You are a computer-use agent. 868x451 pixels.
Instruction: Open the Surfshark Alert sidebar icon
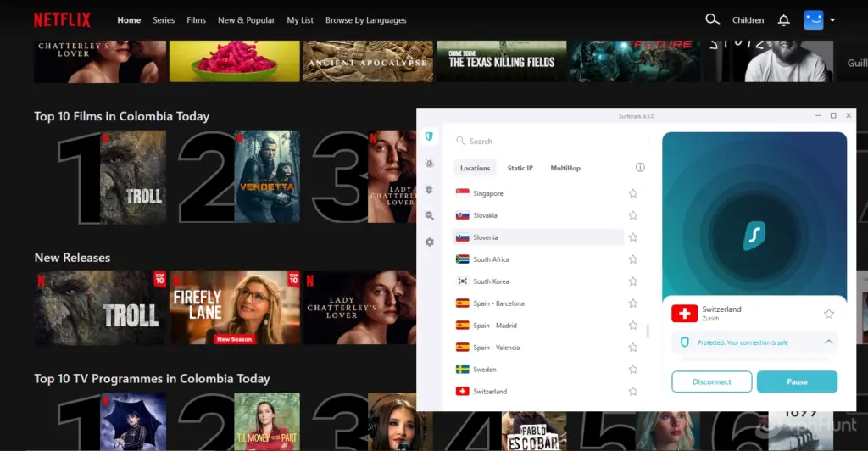tap(430, 163)
